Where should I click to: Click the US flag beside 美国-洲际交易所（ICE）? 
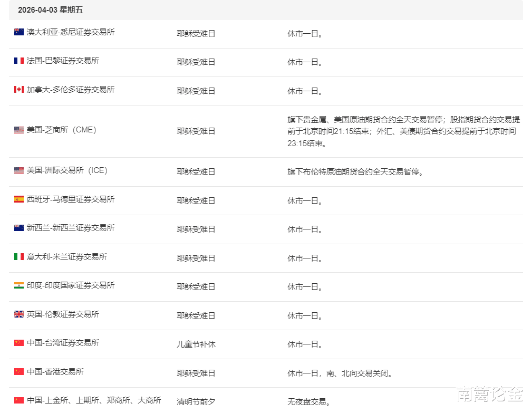click(x=18, y=170)
